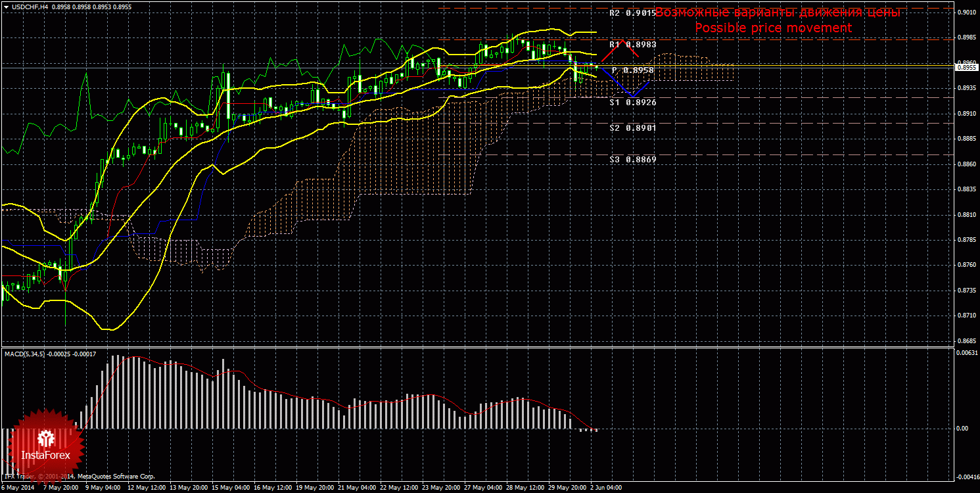Image resolution: width=980 pixels, height=493 pixels.
Task: Select the S3 0.8869 support label
Action: pos(632,160)
